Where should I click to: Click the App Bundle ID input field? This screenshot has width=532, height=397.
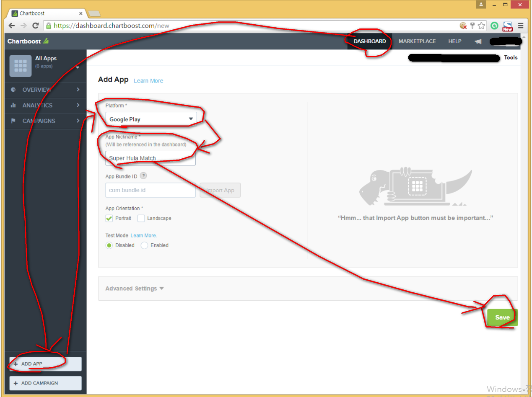coord(151,190)
